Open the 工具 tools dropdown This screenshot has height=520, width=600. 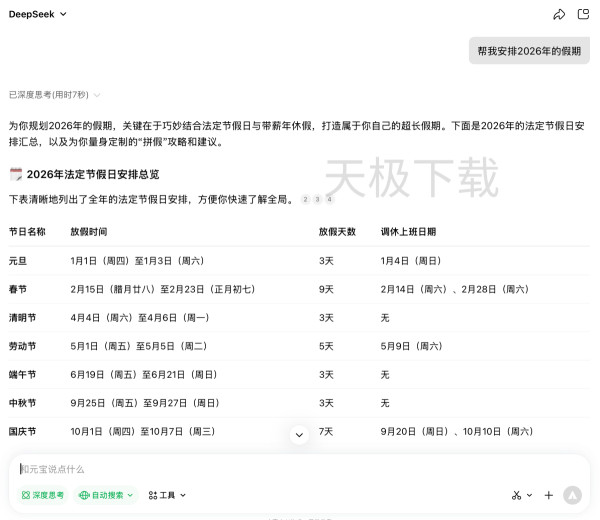pos(167,495)
